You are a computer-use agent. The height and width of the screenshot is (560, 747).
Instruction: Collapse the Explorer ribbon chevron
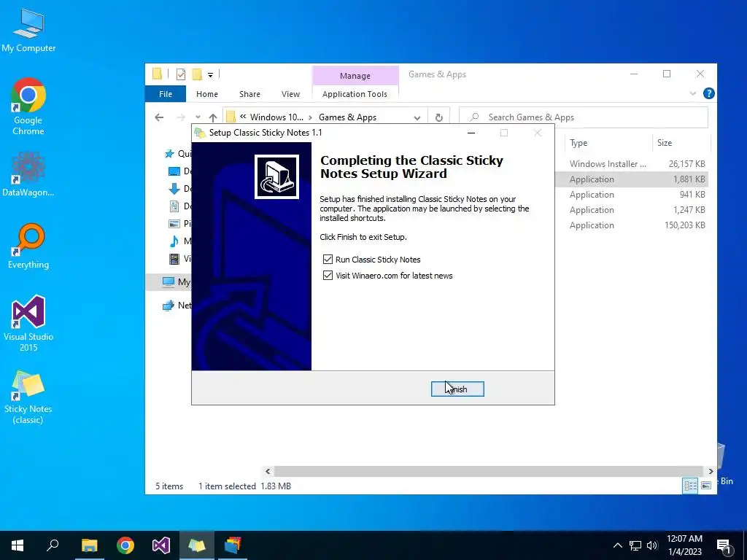point(693,94)
